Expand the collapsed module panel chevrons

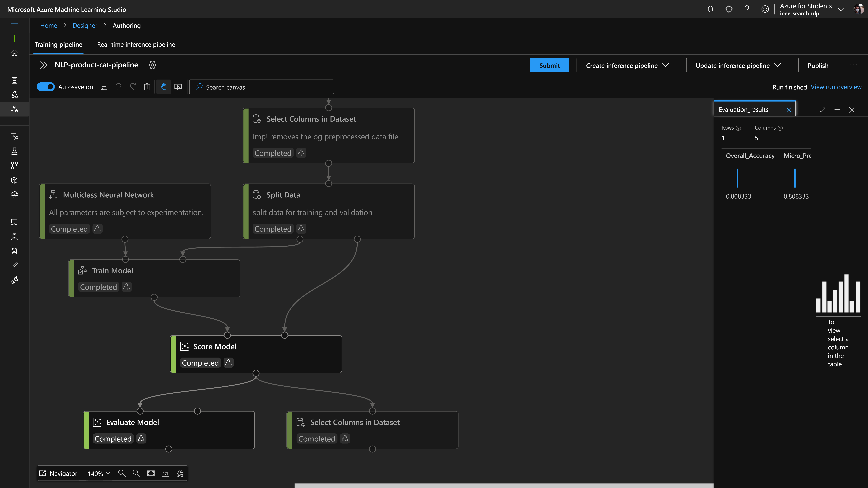[x=44, y=65]
